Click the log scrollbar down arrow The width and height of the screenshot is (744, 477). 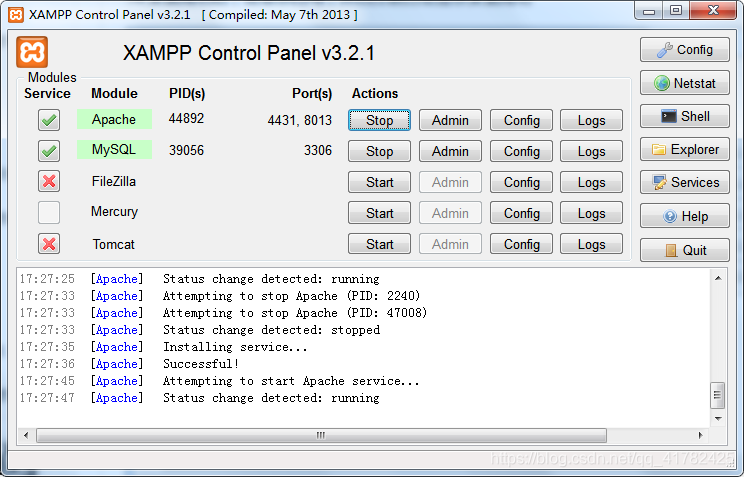point(718,419)
